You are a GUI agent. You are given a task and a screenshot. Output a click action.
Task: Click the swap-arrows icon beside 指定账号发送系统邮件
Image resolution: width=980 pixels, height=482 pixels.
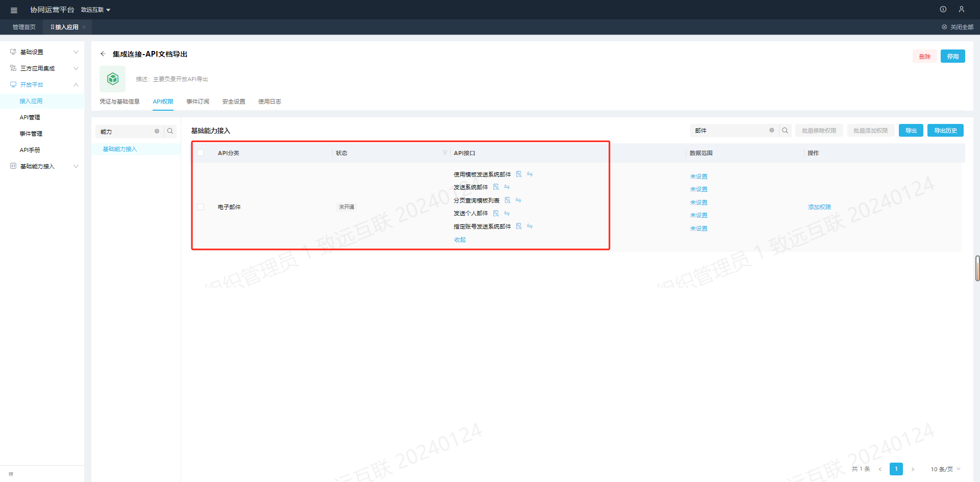[530, 226]
